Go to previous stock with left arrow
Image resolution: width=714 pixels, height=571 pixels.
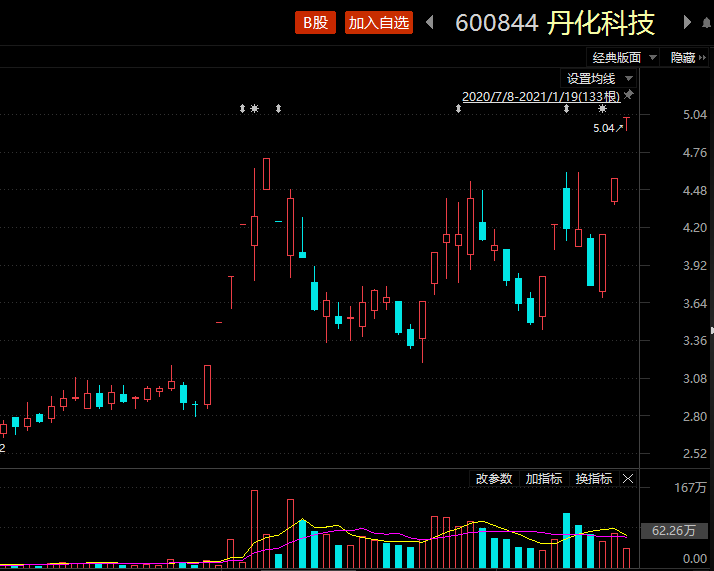pyautogui.click(x=429, y=22)
